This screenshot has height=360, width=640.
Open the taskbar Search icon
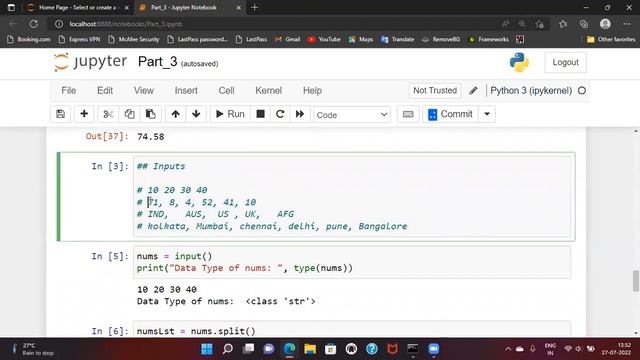(228, 349)
